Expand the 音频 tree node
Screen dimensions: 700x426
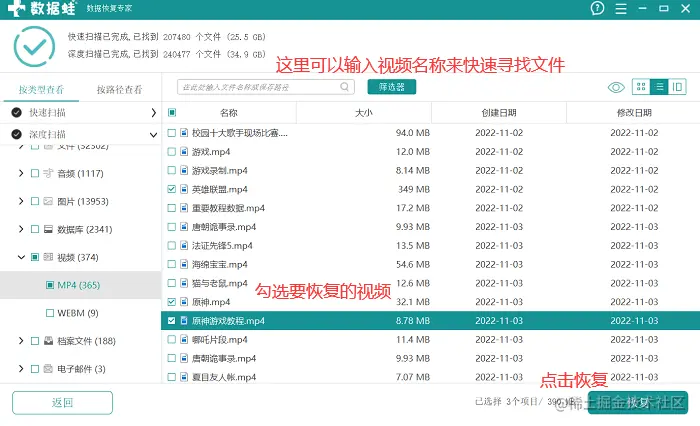[x=21, y=173]
